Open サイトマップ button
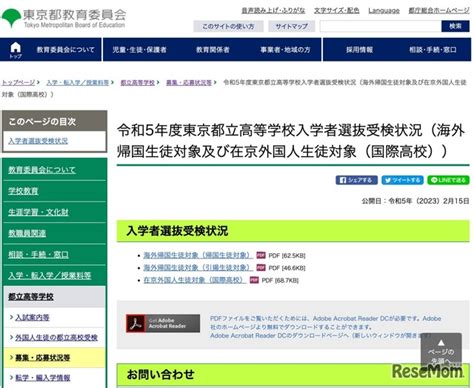The width and height of the screenshot is (474, 388). tap(292, 26)
